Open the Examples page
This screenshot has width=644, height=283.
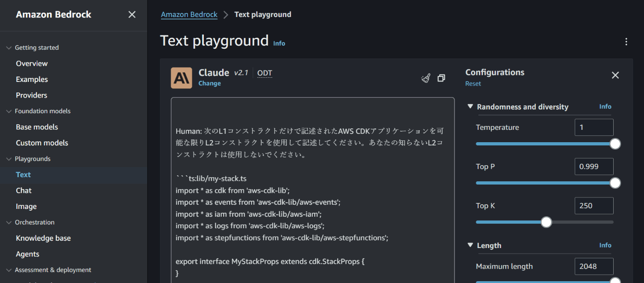(x=32, y=80)
